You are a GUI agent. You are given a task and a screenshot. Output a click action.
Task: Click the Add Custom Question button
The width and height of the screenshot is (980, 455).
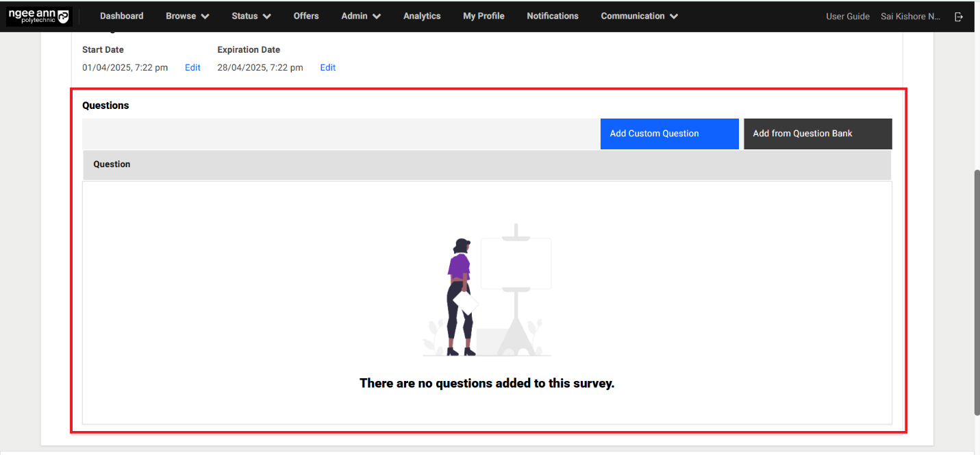[669, 134]
